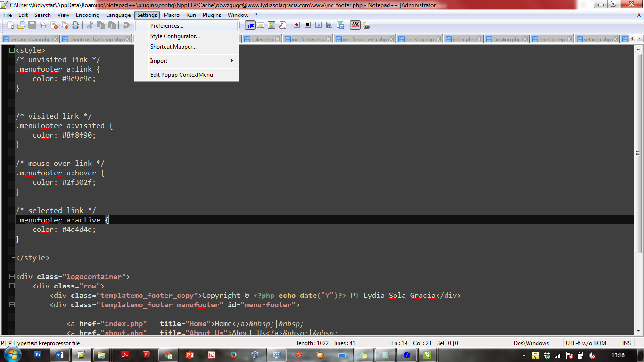Viewport: 644px width, 362px height.
Task: Show the NppFTP window from the toolbar
Action: 366,25
